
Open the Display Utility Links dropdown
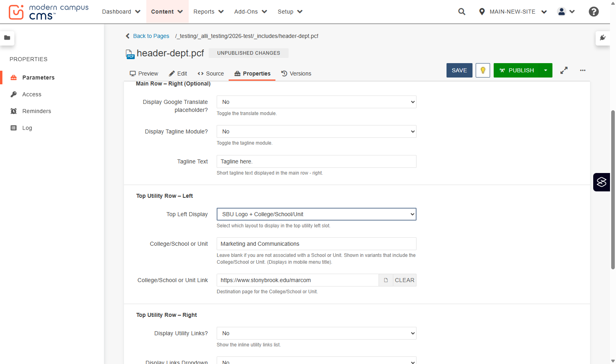point(316,333)
